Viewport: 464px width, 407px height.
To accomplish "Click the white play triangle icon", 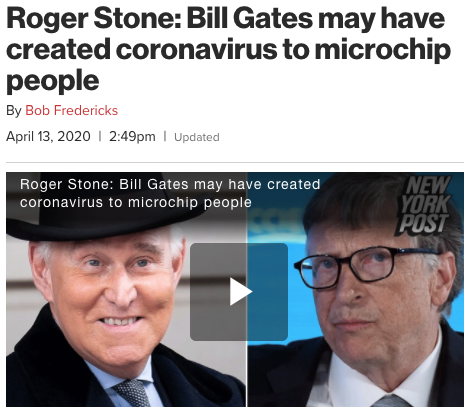I will pyautogui.click(x=241, y=292).
